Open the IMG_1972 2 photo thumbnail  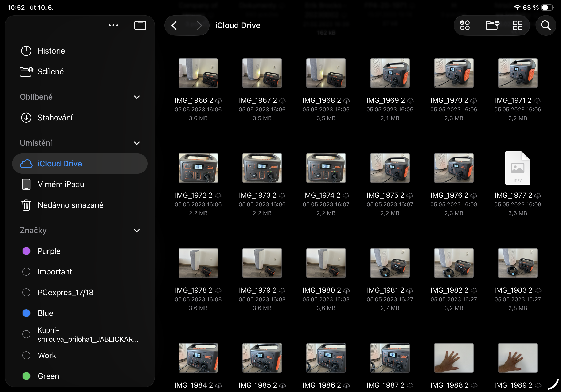(x=198, y=168)
